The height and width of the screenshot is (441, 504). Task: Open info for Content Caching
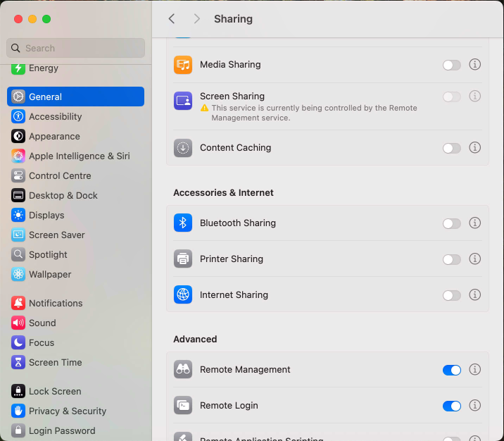coord(474,148)
